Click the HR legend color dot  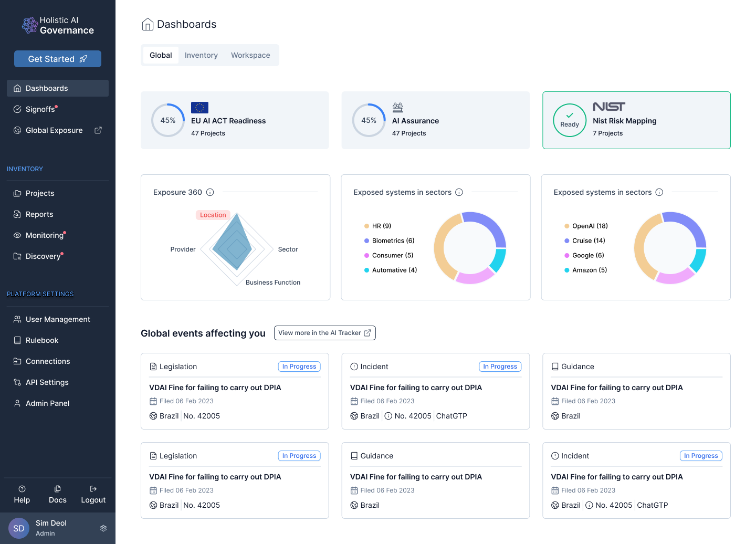tap(366, 226)
